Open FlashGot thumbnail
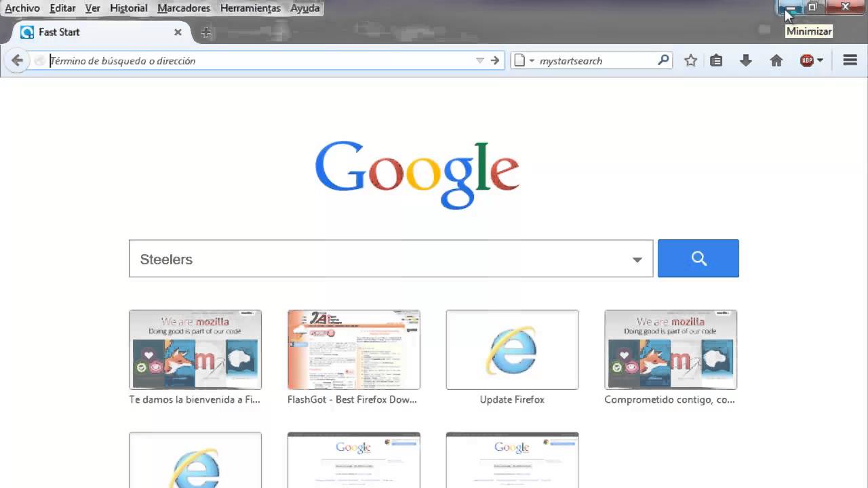Viewport: 868px width, 488px height. coord(354,350)
